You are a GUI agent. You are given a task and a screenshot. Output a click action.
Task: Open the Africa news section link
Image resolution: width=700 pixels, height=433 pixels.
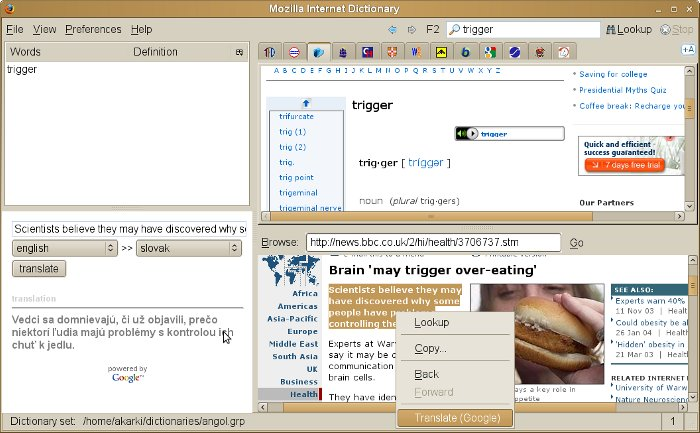click(x=305, y=293)
